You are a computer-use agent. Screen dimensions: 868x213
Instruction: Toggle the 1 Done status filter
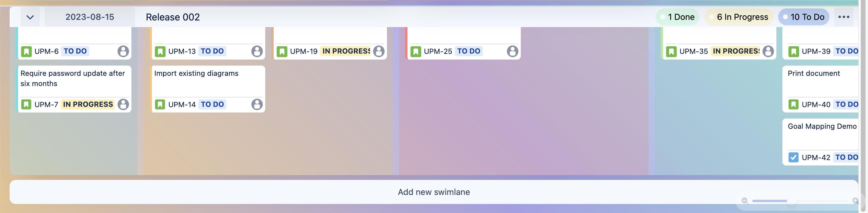pyautogui.click(x=677, y=17)
